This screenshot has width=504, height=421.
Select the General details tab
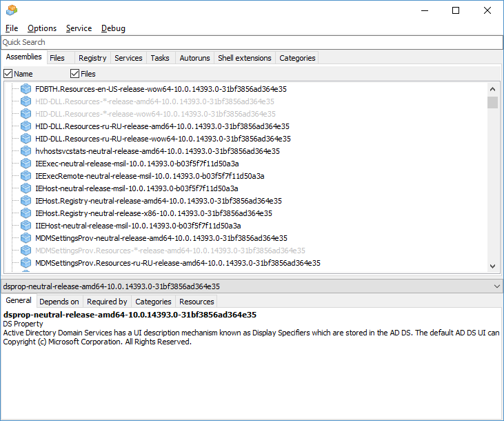pos(19,300)
